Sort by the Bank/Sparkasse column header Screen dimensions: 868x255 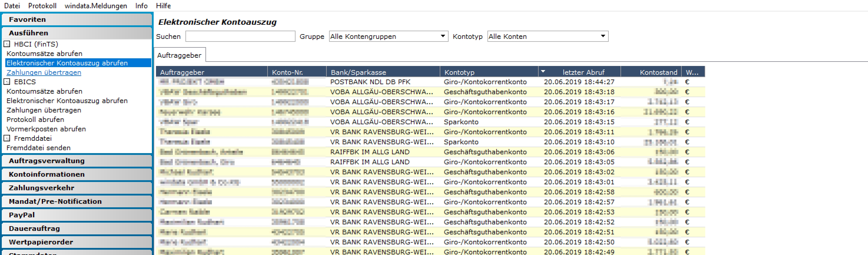[x=383, y=72]
